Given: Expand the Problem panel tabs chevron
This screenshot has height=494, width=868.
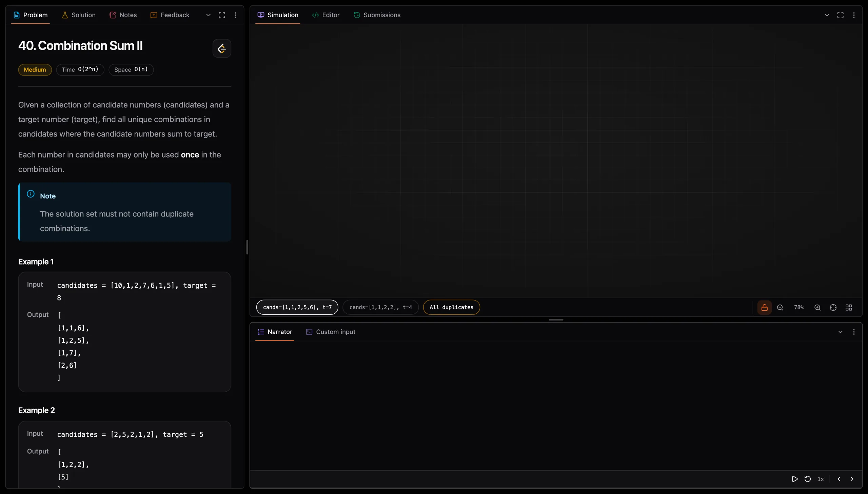Looking at the screenshot, I should pyautogui.click(x=209, y=15).
